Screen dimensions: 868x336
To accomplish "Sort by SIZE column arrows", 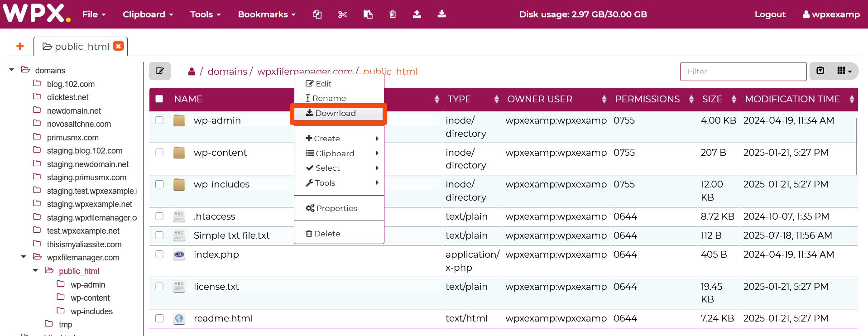I will 734,99.
